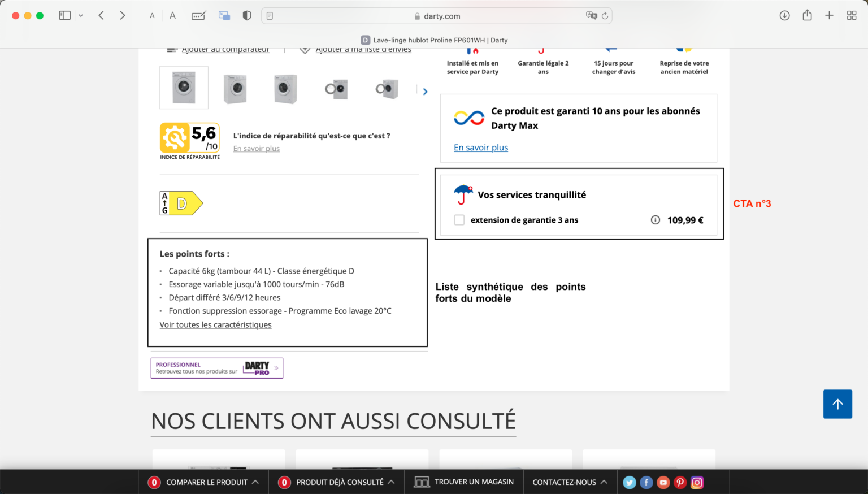Collapse the PRODUIT DÉJÀ CONSULTÉ panel
868x494 pixels.
point(390,482)
